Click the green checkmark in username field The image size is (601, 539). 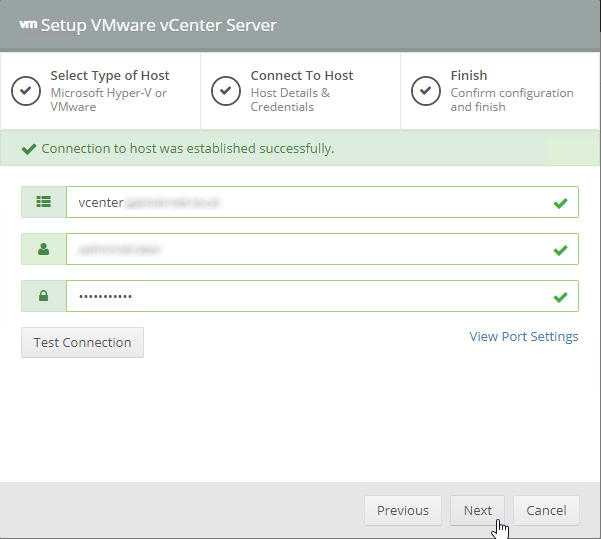pyautogui.click(x=560, y=250)
